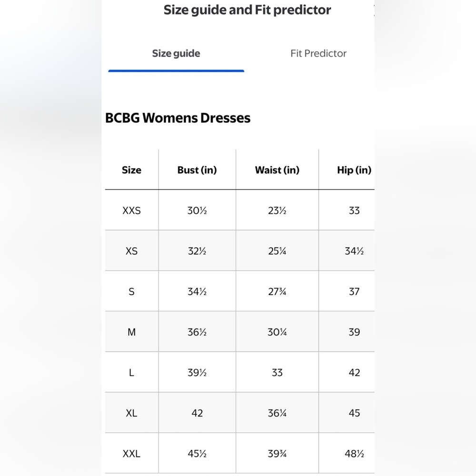Viewport: 476px width, 476px height.
Task: Click the 27¾ waist measurement cell
Action: click(x=277, y=292)
